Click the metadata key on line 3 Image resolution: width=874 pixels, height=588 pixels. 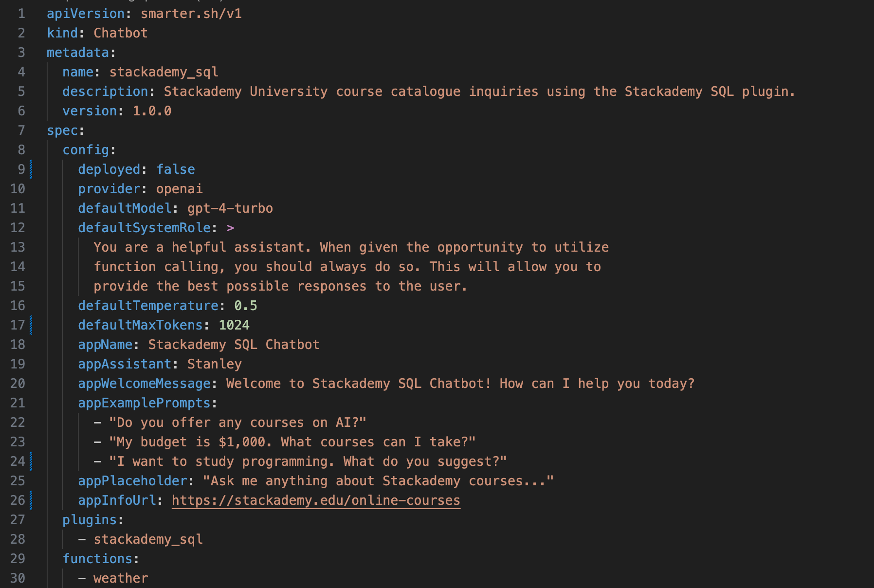tap(78, 53)
